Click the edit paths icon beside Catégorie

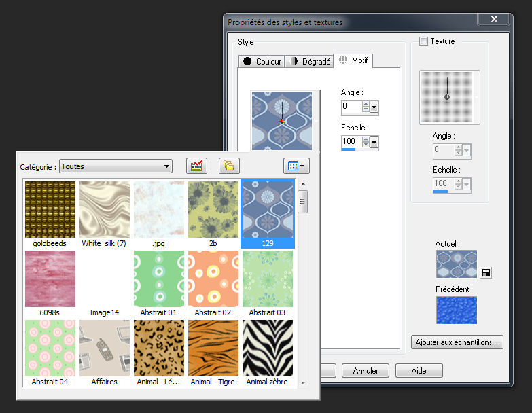click(196, 166)
